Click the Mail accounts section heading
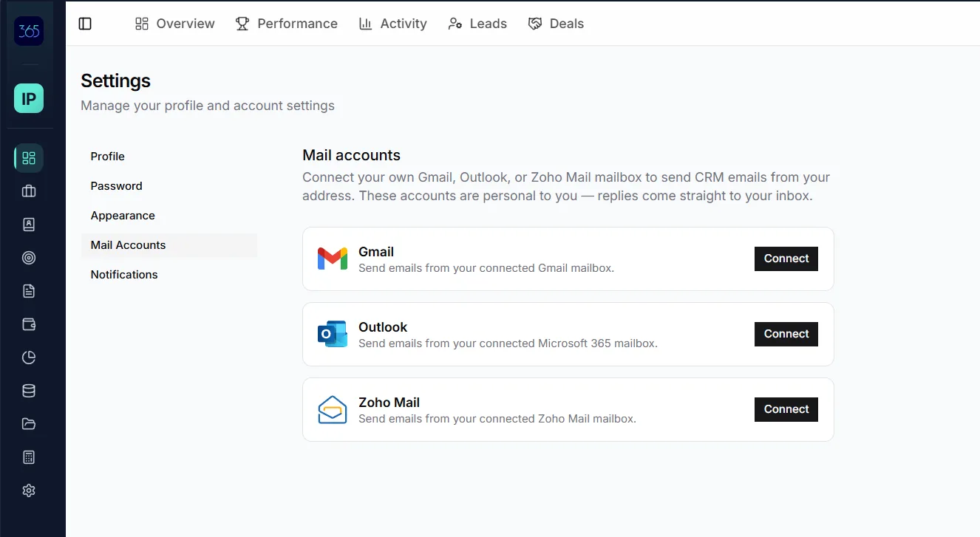980x537 pixels. pyautogui.click(x=351, y=155)
